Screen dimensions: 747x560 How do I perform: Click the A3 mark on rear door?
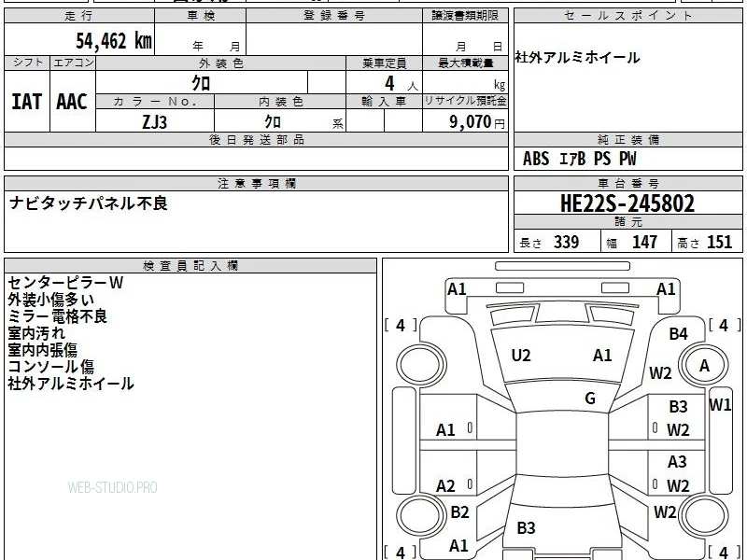click(677, 462)
